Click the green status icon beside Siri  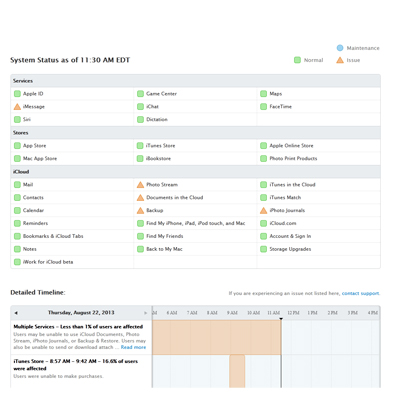click(17, 119)
